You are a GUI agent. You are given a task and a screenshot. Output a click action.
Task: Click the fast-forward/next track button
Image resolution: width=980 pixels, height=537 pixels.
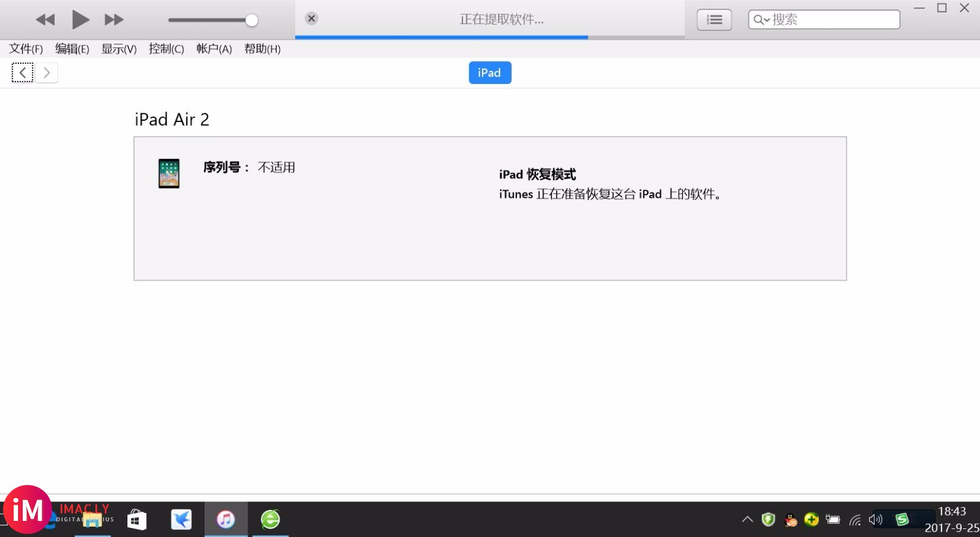click(x=114, y=20)
